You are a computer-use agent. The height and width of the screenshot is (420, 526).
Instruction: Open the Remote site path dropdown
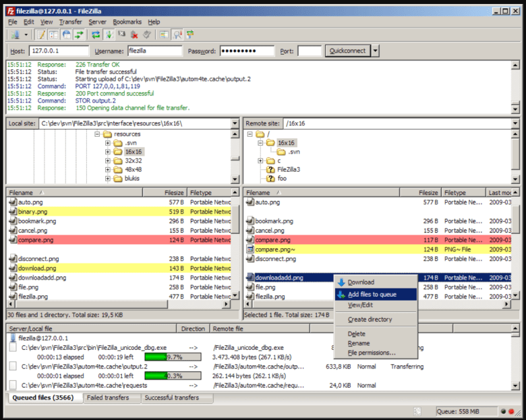coord(515,123)
